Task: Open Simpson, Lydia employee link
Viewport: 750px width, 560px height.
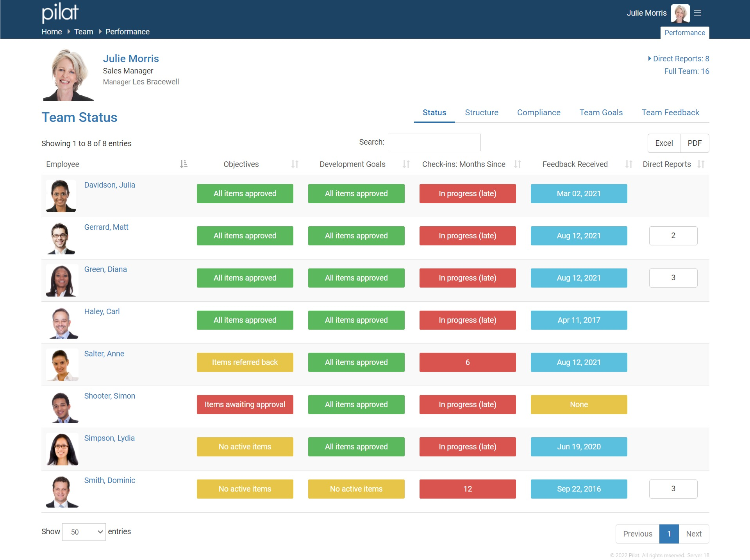Action: coord(109,438)
